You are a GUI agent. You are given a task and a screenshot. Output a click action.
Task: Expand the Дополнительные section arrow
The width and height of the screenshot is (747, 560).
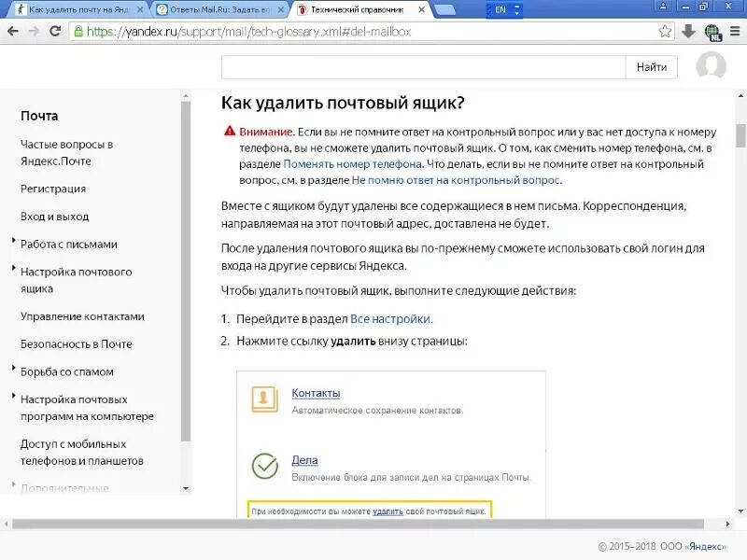pyautogui.click(x=13, y=484)
